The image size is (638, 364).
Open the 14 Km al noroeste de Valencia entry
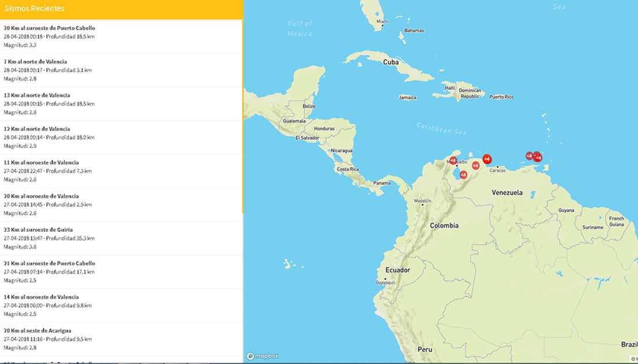121,305
